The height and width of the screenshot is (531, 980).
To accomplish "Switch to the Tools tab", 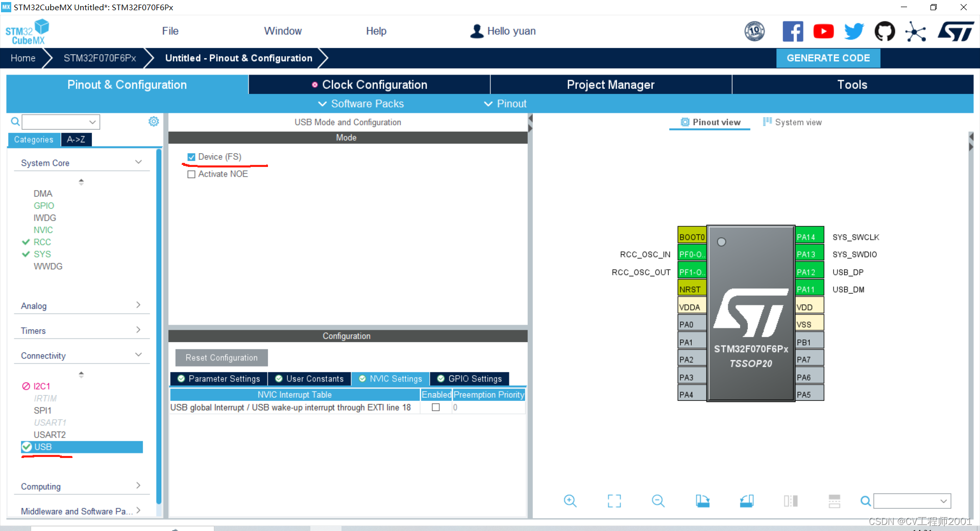I will click(852, 85).
